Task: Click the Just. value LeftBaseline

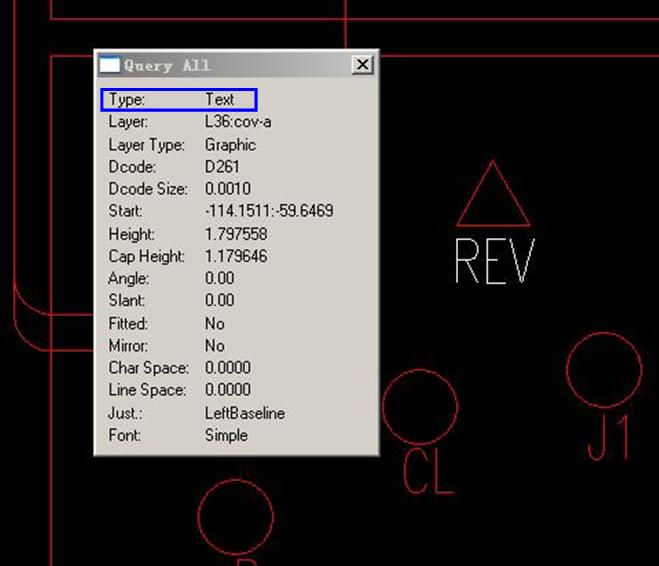Action: [x=245, y=413]
